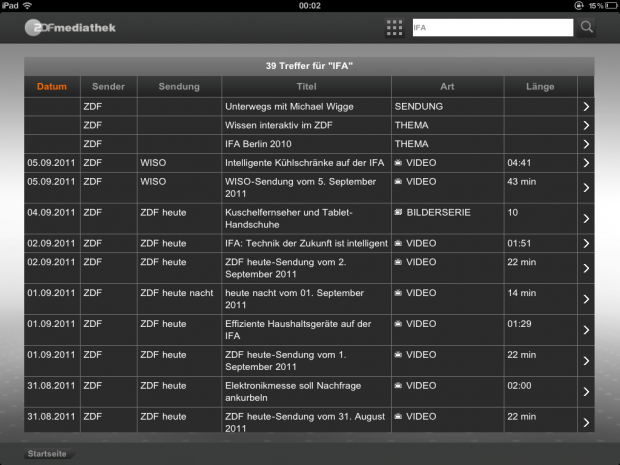Open arrow for Unterwegs mit Michael Wigge

pos(586,107)
